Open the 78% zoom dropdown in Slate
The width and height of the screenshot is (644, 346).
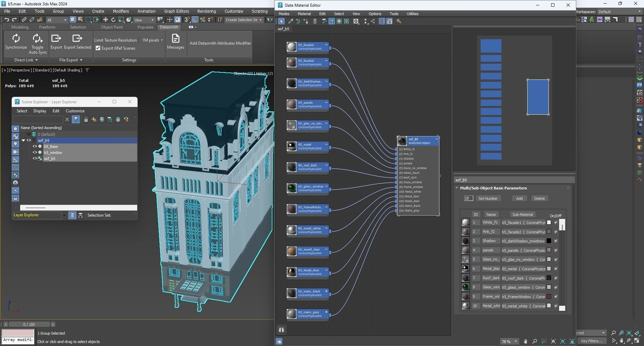point(509,341)
